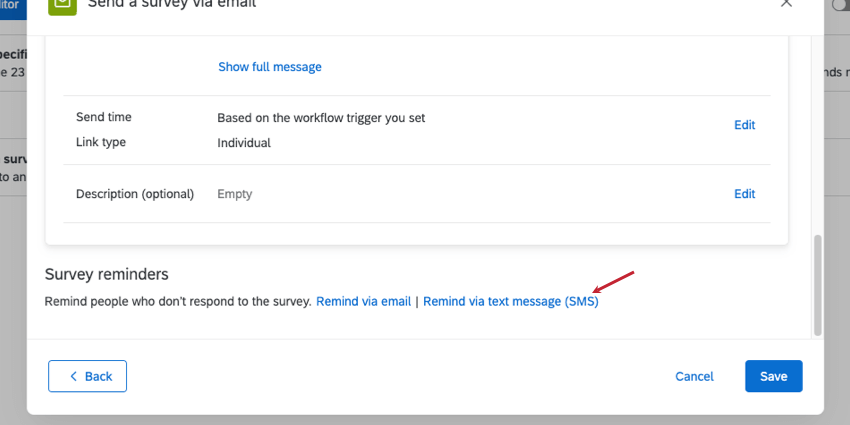Click the green email survey icon in header
The height and width of the screenshot is (425, 850).
[x=62, y=7]
